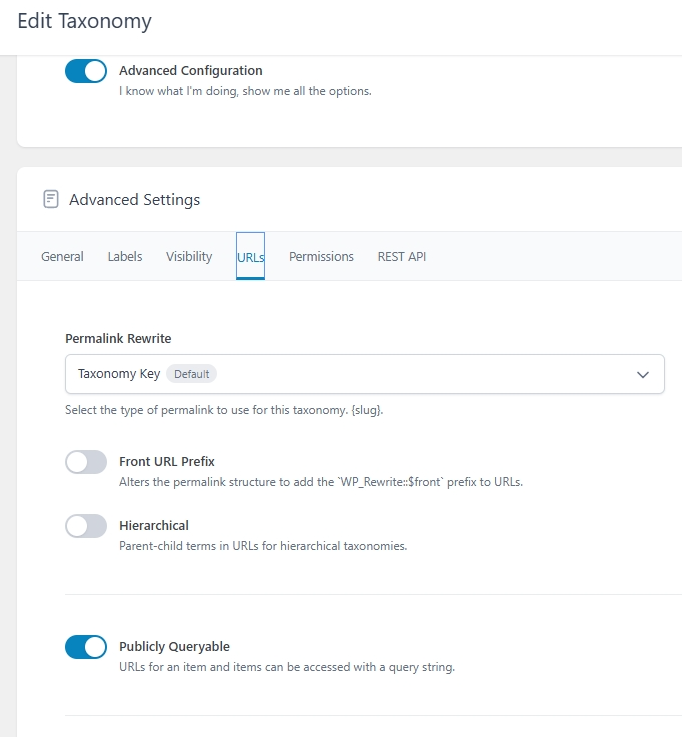
Task: Switch to the General tab
Action: (62, 257)
